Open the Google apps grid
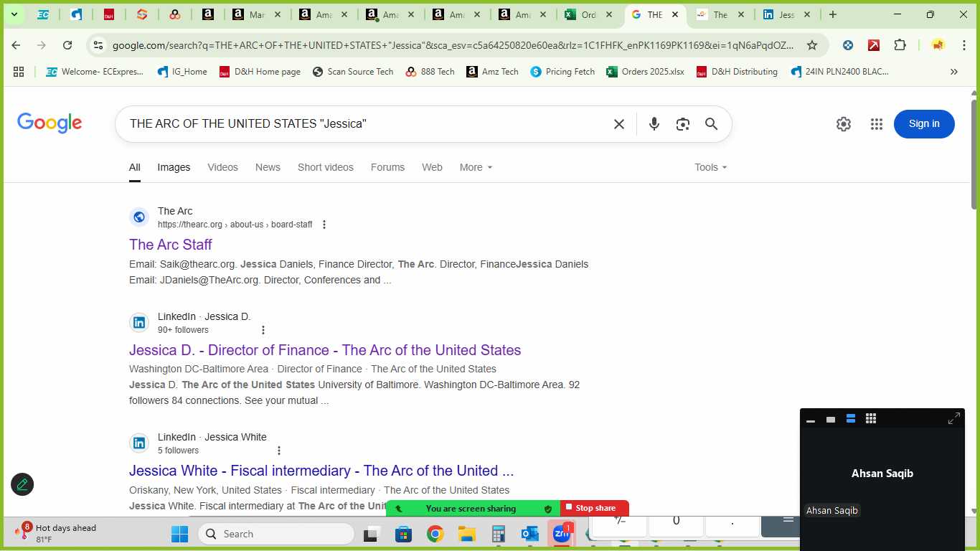The image size is (980, 551). click(x=877, y=124)
